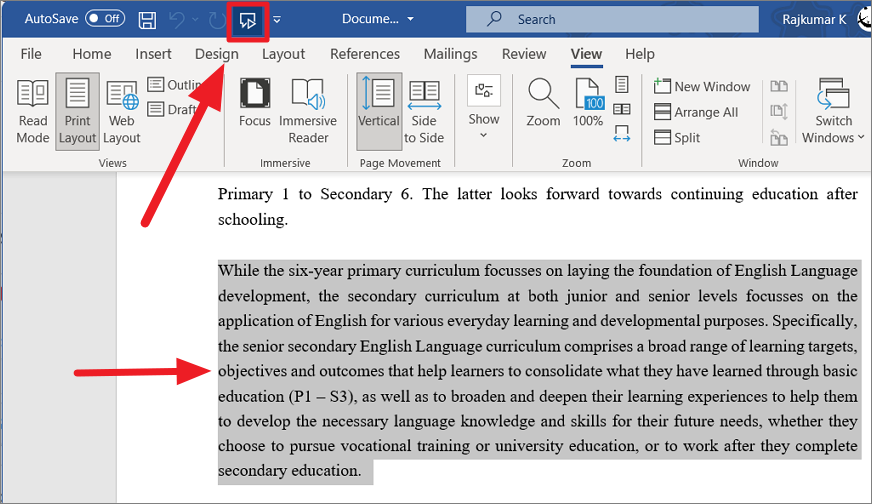Open Customize Quick Access Toolbar dropdown

(277, 20)
